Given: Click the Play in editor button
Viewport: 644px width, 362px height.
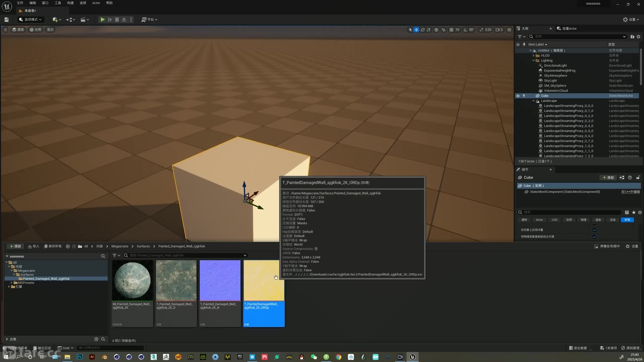Looking at the screenshot, I should click(102, 19).
